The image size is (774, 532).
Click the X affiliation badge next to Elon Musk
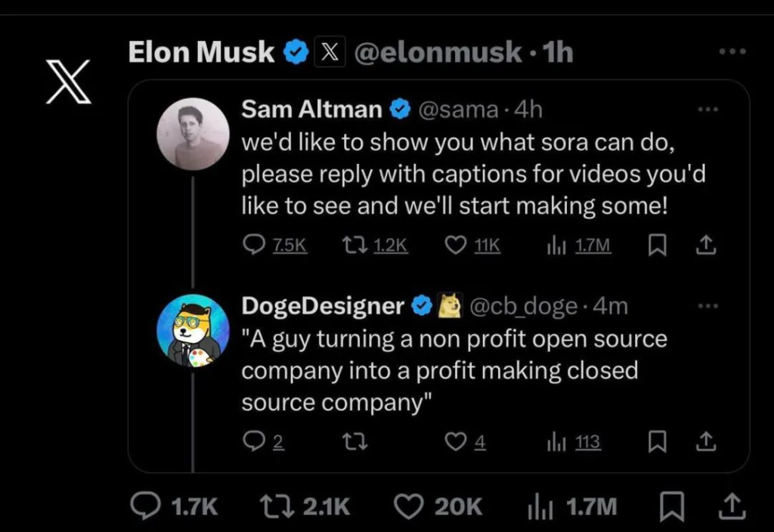click(x=329, y=52)
